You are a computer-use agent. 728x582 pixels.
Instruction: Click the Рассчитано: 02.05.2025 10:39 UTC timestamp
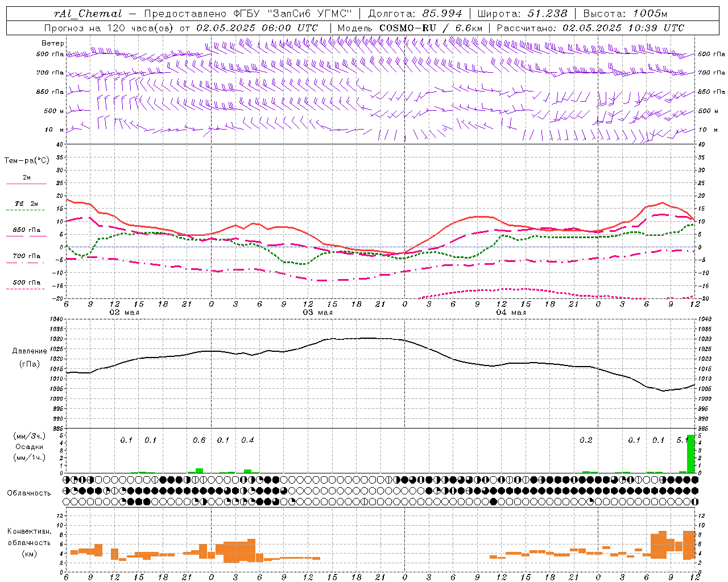click(590, 28)
